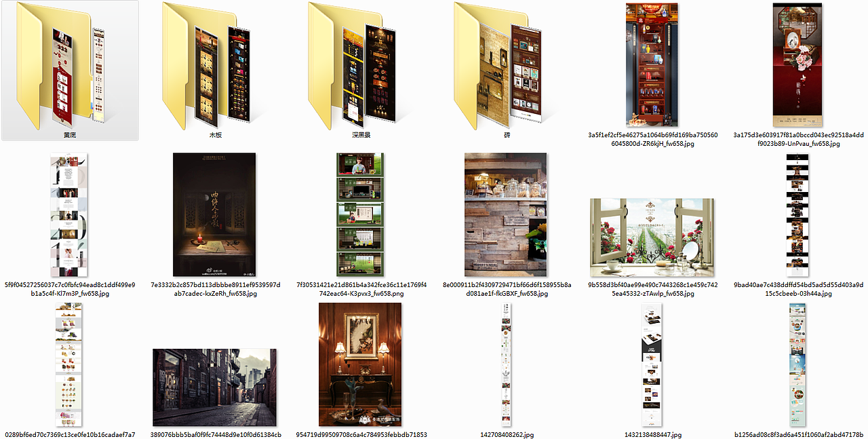Click file name starting 0289bf6ed70c7369c13ce
The width and height of the screenshot is (868, 439).
pyautogui.click(x=70, y=434)
